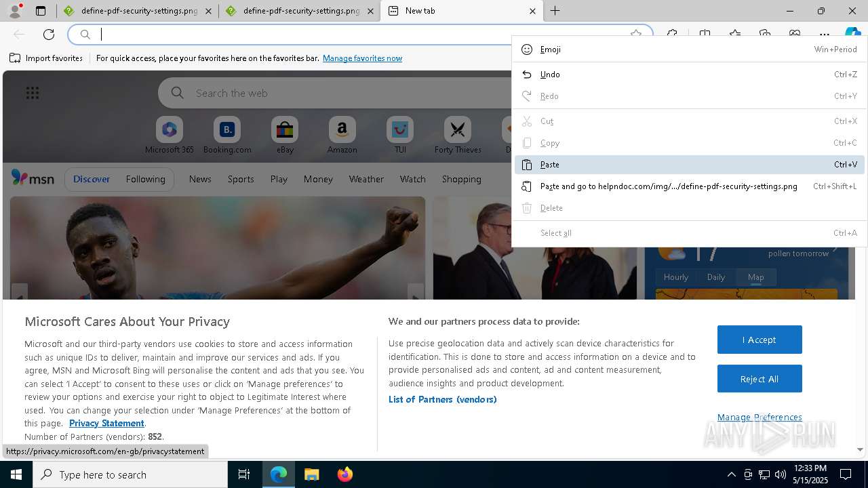Open the Money category
The height and width of the screenshot is (488, 868).
click(318, 179)
